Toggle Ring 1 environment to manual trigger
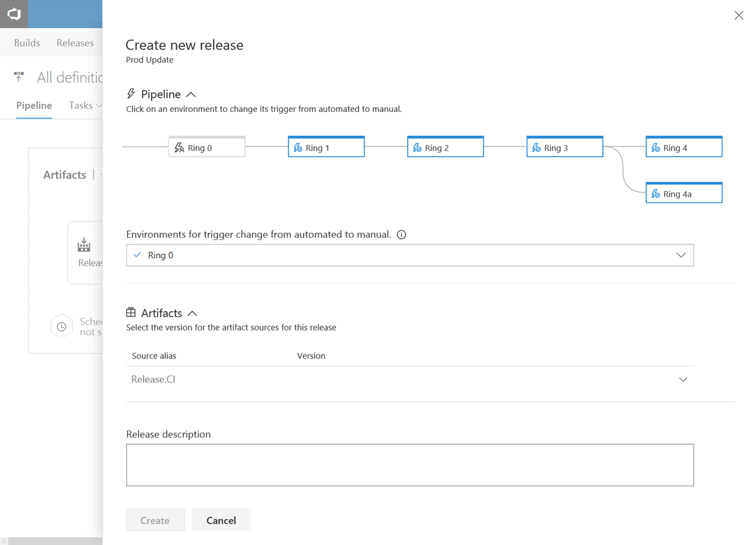 tap(326, 147)
